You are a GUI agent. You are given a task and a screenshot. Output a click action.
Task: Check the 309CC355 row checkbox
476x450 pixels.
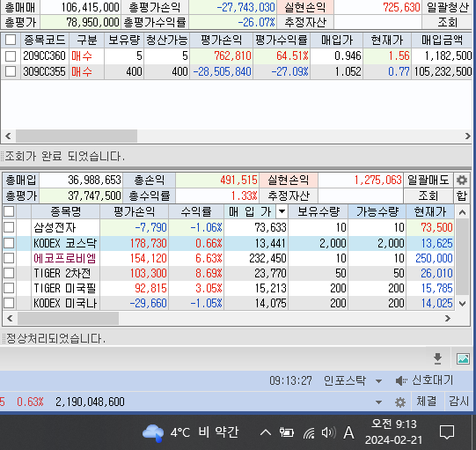11,71
